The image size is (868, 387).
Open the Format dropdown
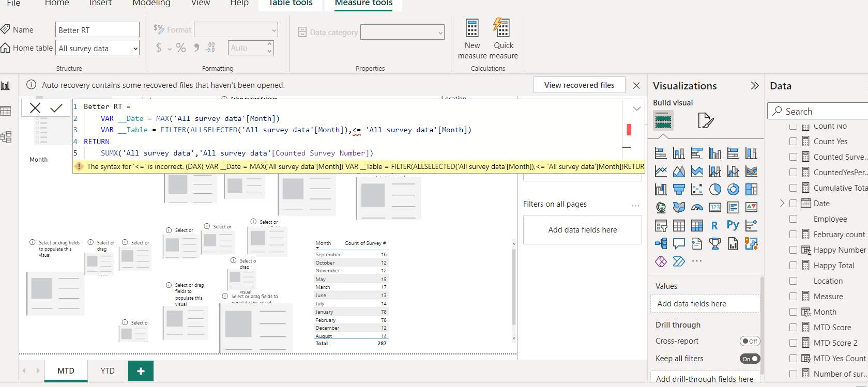(x=236, y=30)
